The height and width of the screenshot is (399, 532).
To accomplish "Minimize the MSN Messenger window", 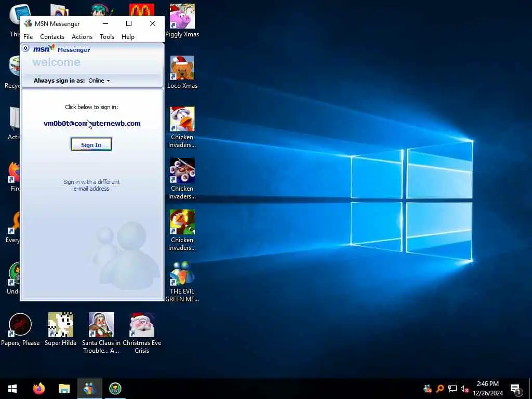I will [x=105, y=23].
